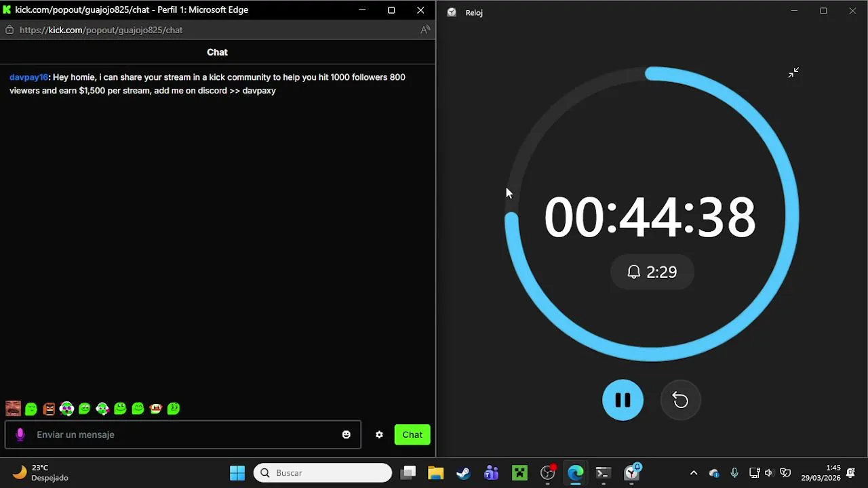Toggle Edge read aloud icon in address bar
Viewport: 868px width, 488px height.
425,30
